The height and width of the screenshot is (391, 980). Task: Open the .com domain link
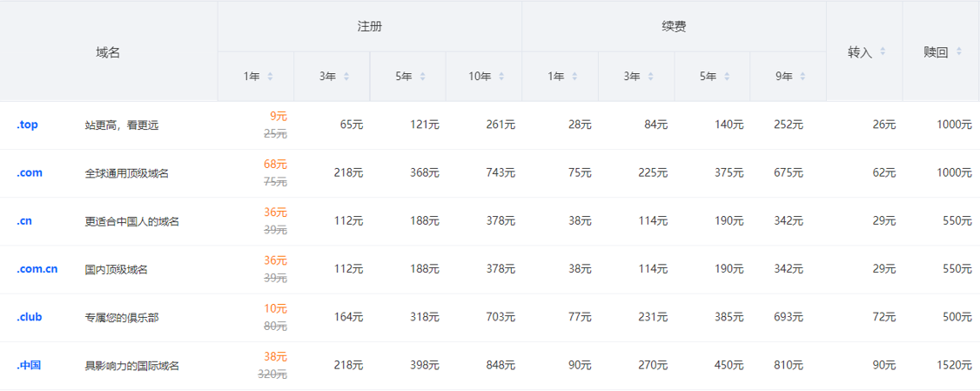[x=30, y=172]
